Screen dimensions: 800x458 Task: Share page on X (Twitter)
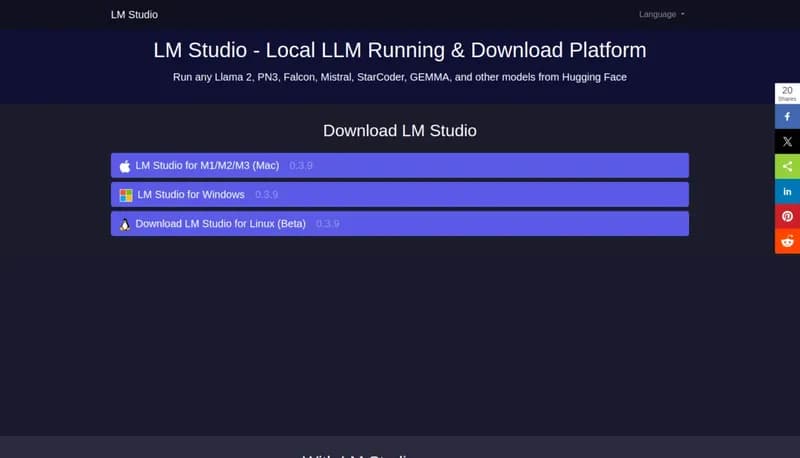[x=787, y=142]
